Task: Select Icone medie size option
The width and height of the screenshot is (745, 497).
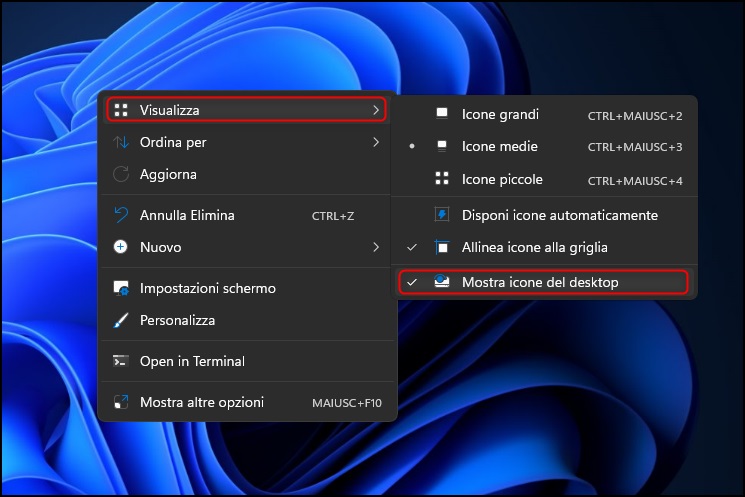Action: (x=499, y=147)
